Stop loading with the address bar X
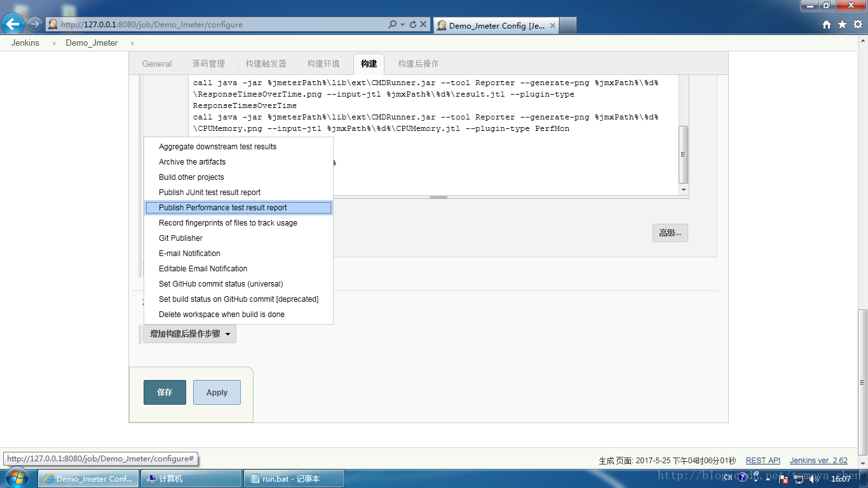The height and width of the screenshot is (488, 868). tap(423, 24)
